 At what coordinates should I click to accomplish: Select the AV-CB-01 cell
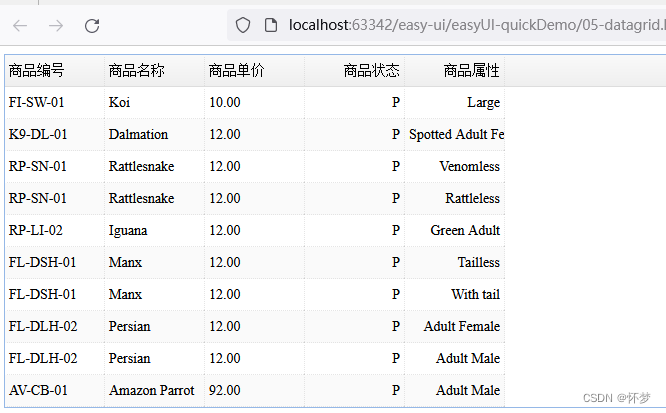[x=54, y=390]
